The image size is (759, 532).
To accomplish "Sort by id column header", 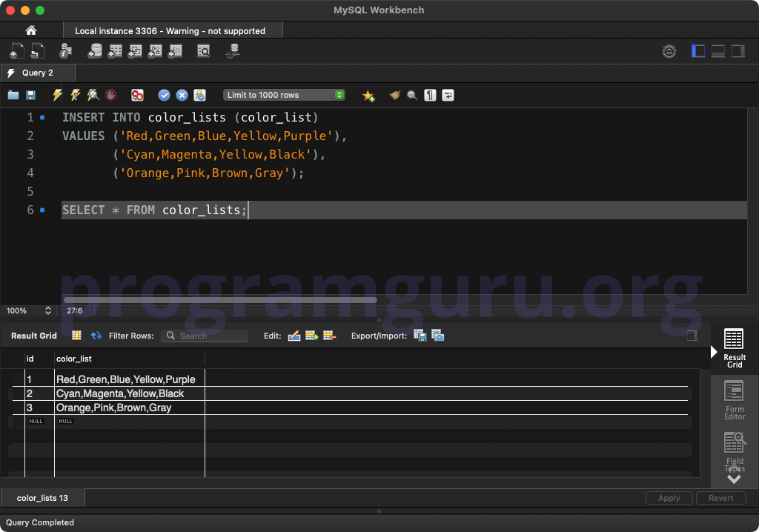I will point(39,359).
